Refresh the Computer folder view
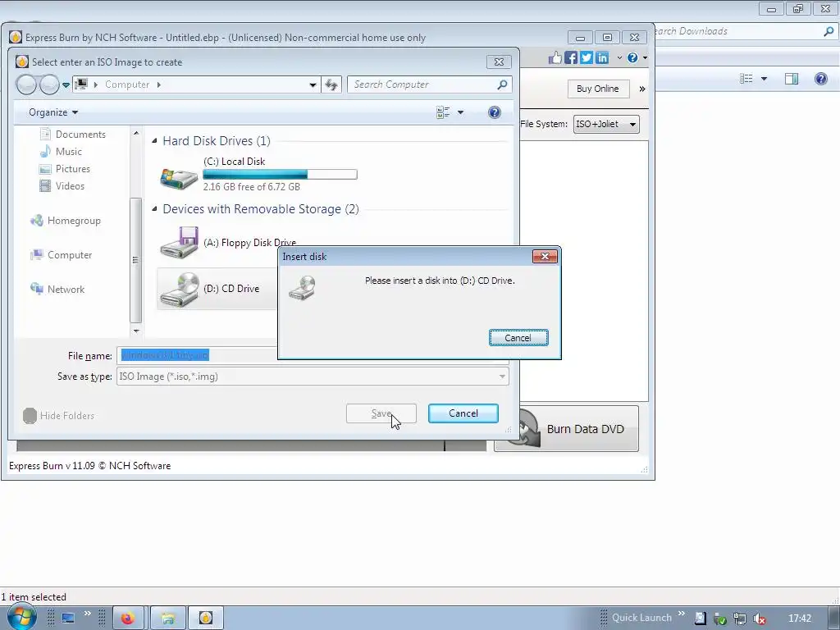This screenshot has width=840, height=630. (331, 84)
